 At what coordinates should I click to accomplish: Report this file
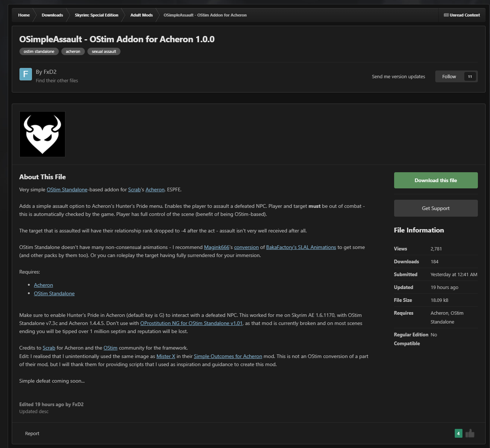coord(32,434)
